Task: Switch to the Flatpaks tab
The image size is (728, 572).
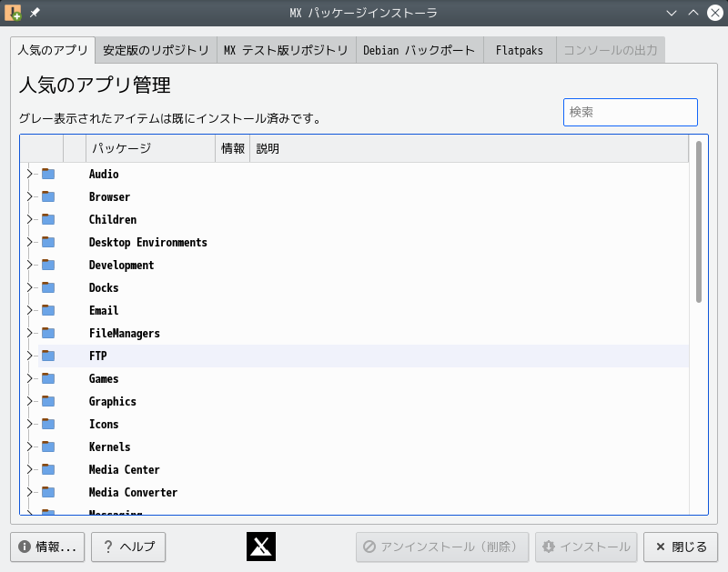Action: 520,50
